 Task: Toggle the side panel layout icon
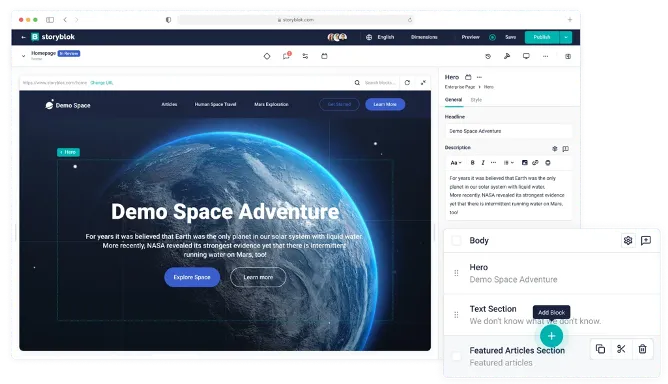pos(568,56)
